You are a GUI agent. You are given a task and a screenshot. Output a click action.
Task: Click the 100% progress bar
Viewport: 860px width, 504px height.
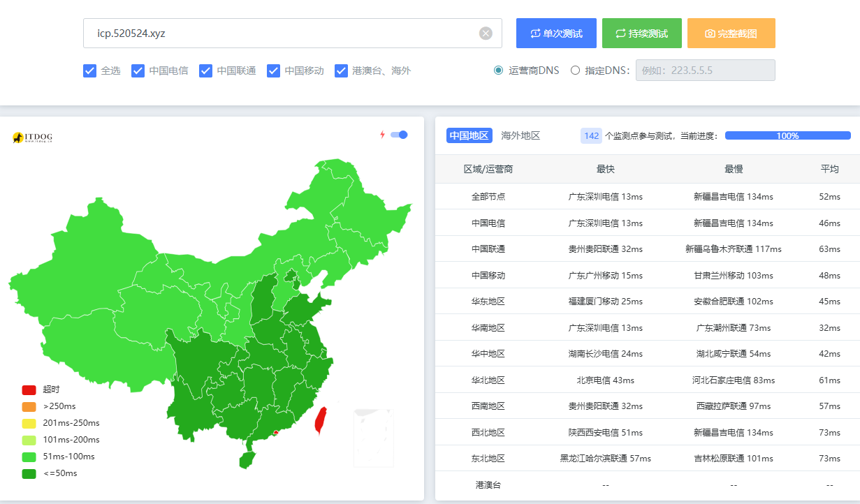[x=787, y=135]
